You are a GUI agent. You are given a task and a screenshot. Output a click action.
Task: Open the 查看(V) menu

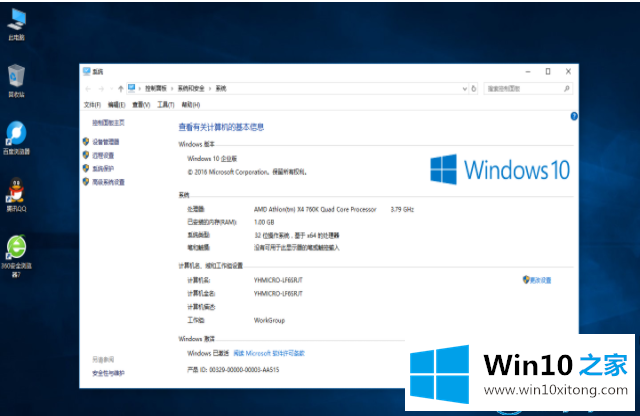[x=141, y=105]
